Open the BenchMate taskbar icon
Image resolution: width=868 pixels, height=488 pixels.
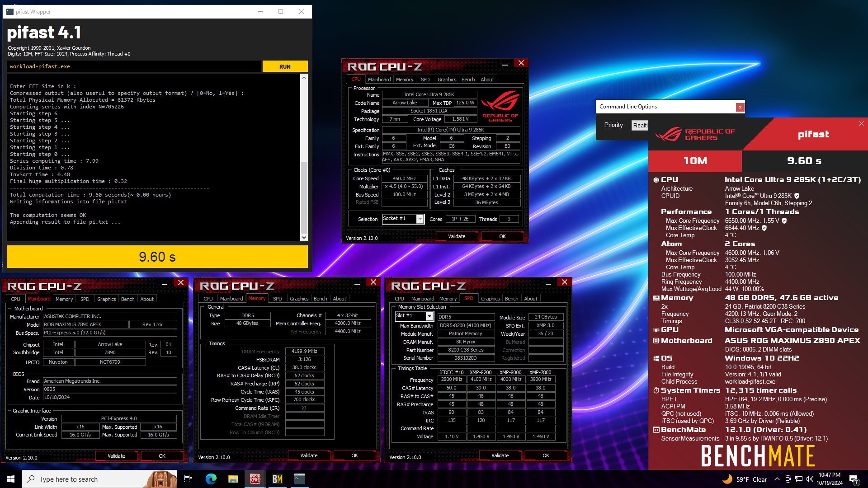277,479
